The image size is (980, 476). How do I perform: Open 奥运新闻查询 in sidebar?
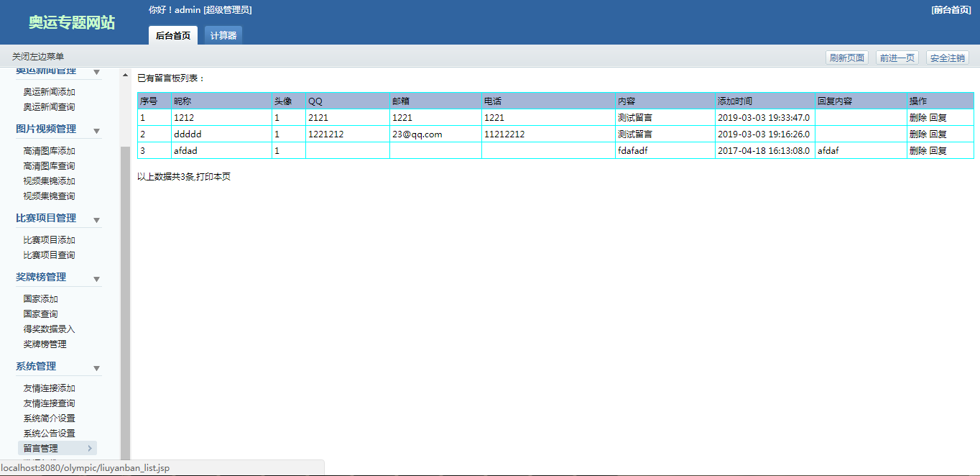click(49, 107)
